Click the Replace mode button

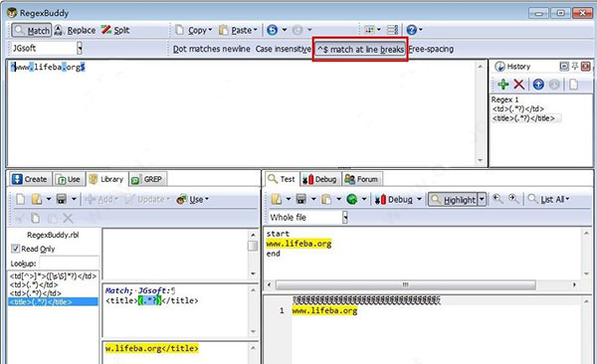point(75,30)
